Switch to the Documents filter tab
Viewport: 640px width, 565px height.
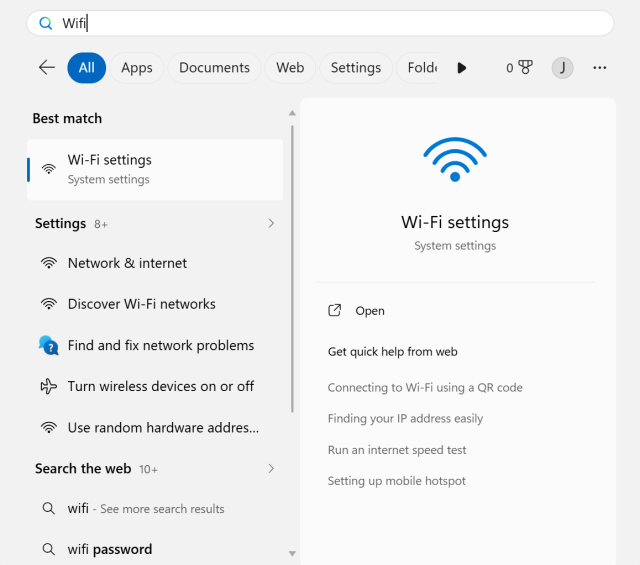click(214, 68)
